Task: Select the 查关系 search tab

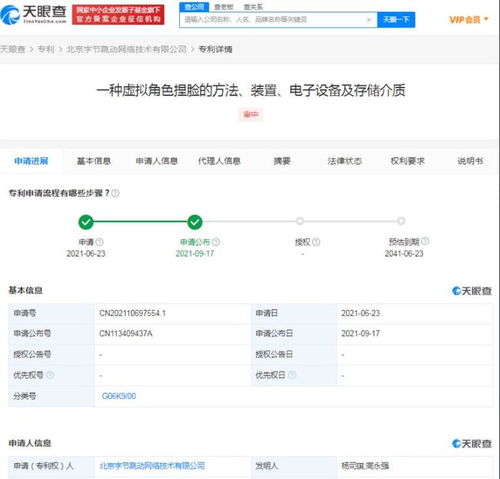Action: 253,7
